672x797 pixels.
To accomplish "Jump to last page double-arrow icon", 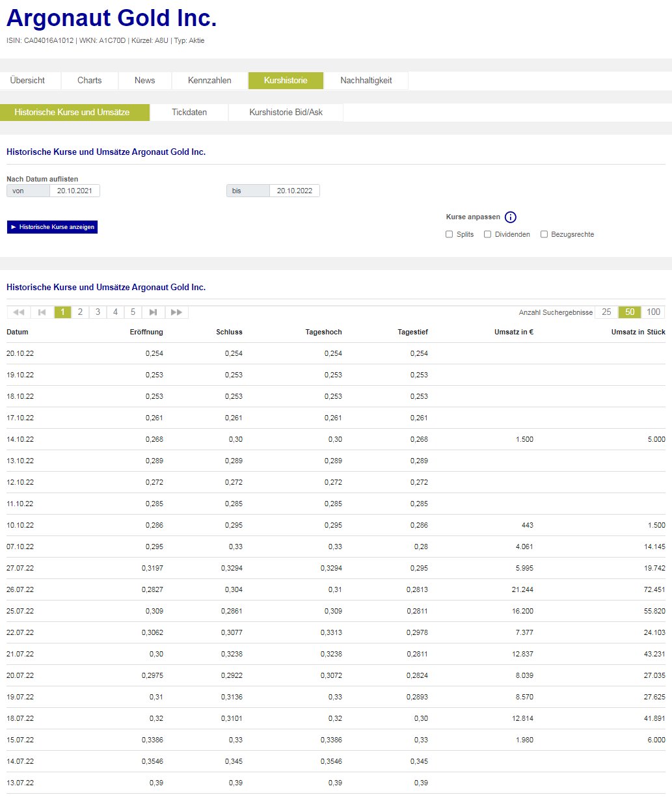I will (177, 312).
